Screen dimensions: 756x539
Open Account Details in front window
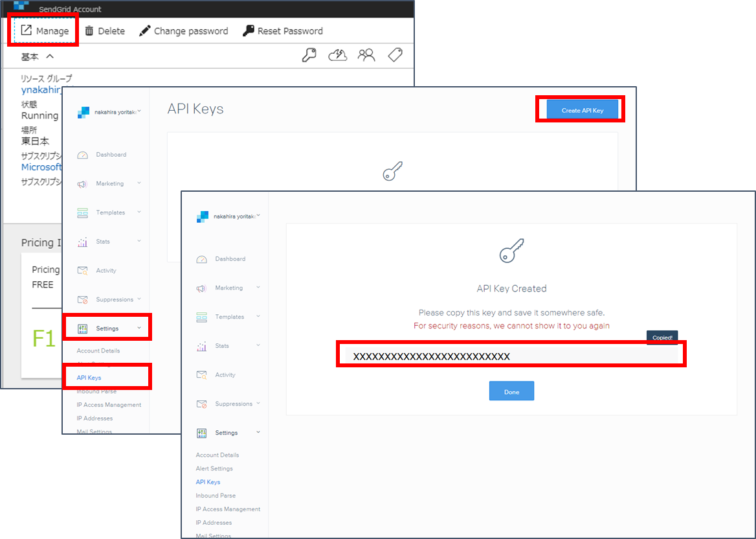217,455
